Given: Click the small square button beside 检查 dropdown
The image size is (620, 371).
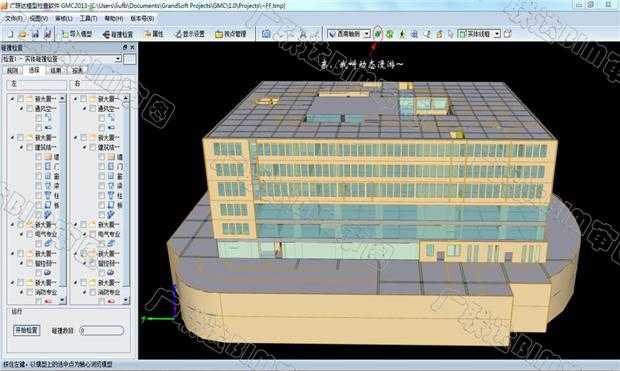Looking at the screenshot, I should (129, 59).
